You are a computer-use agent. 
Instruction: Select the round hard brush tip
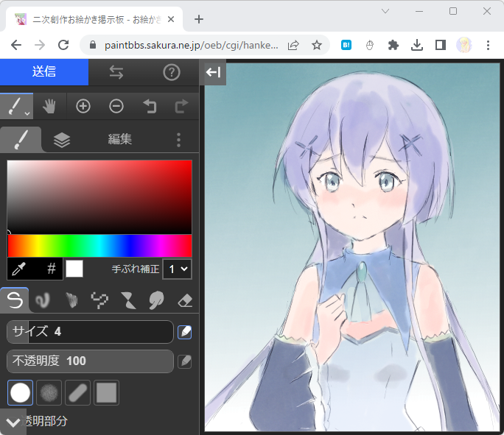coord(20,392)
